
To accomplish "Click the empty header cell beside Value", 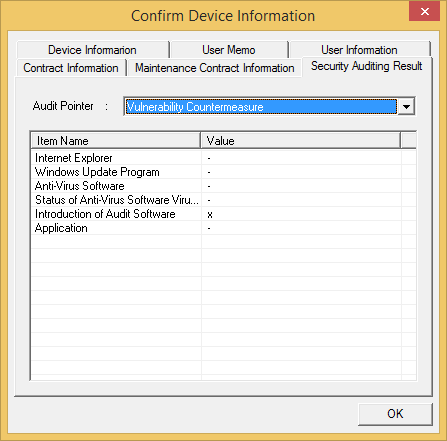I will (x=409, y=141).
